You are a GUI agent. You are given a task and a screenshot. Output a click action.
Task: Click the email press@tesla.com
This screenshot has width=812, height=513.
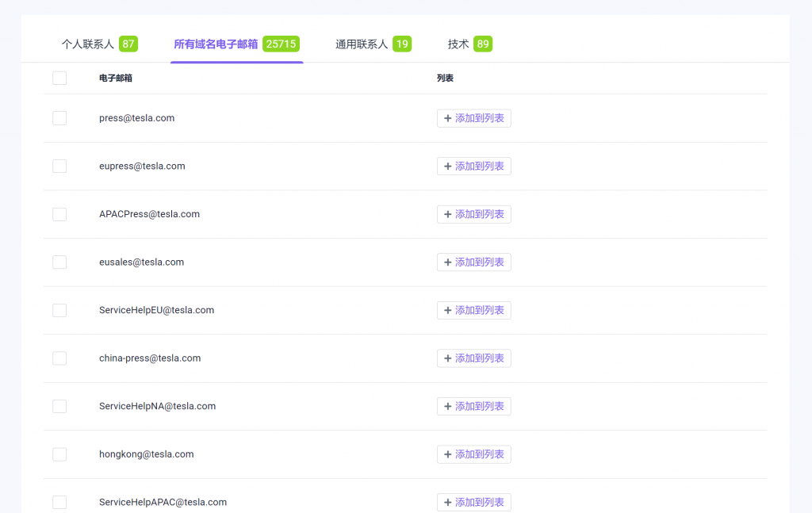136,118
